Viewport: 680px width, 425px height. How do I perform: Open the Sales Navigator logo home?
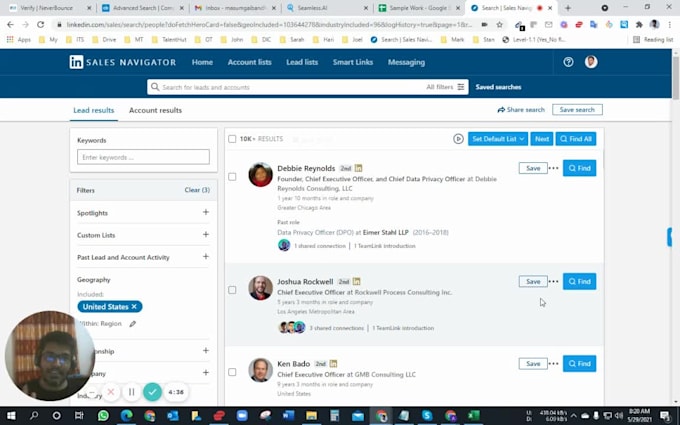click(x=123, y=62)
